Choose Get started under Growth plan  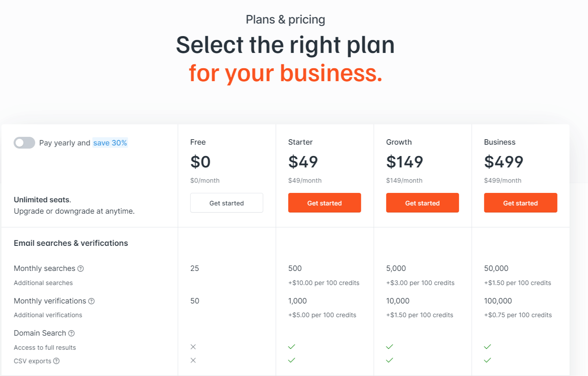422,203
